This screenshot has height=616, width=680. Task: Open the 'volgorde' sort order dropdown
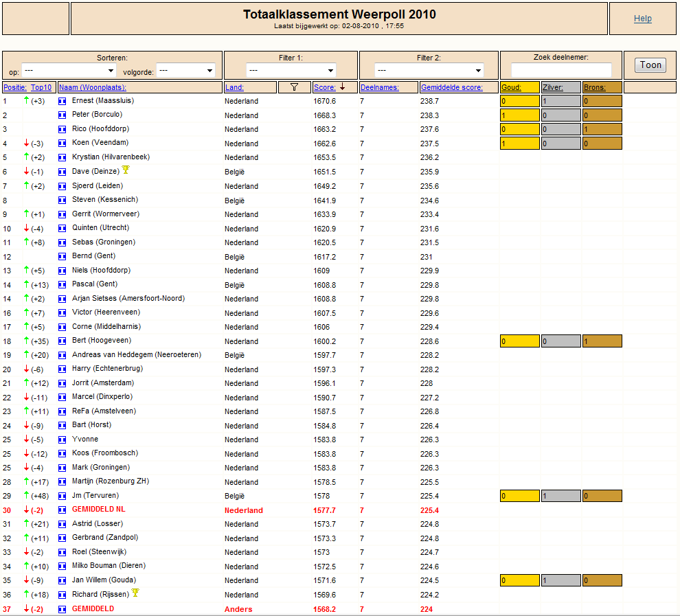point(185,70)
